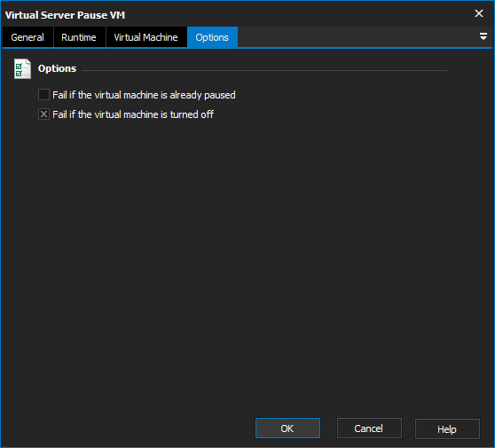
Task: Click the separator line next to Options heading
Action: point(264,70)
